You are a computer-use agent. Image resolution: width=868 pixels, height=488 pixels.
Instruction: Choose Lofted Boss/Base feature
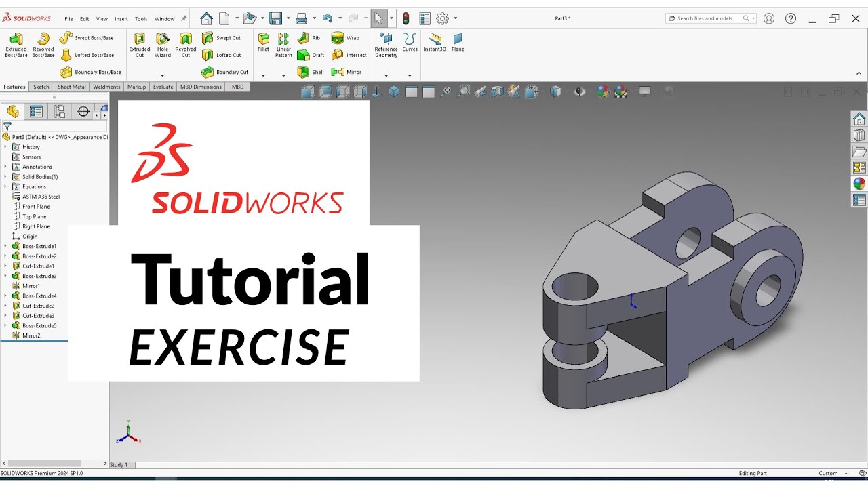pyautogui.click(x=86, y=55)
